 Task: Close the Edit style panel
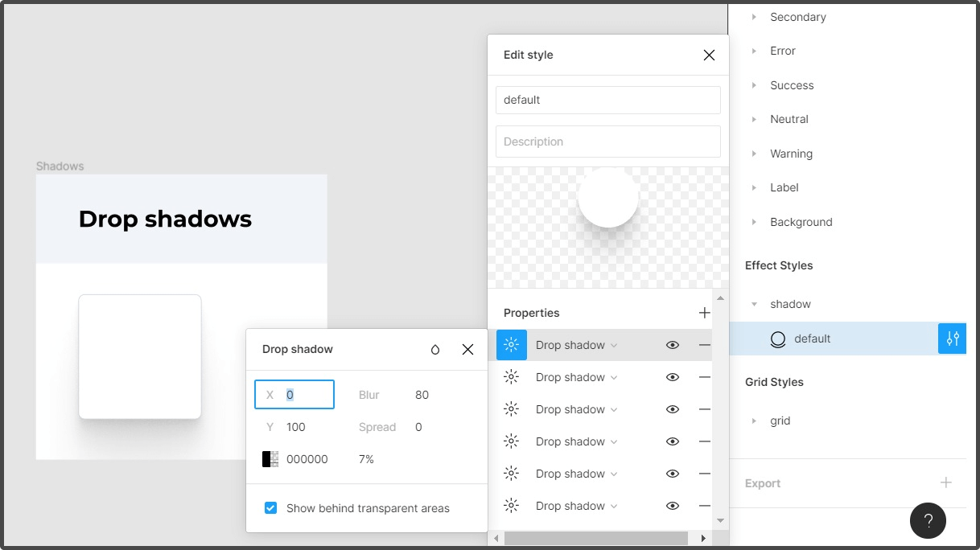coord(709,55)
